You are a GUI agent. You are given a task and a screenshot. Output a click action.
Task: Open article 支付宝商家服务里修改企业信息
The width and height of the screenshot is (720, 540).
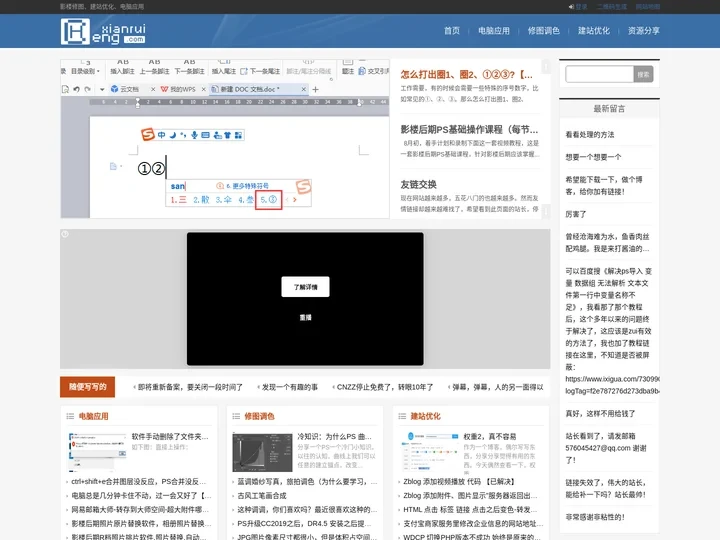[x=473, y=523]
